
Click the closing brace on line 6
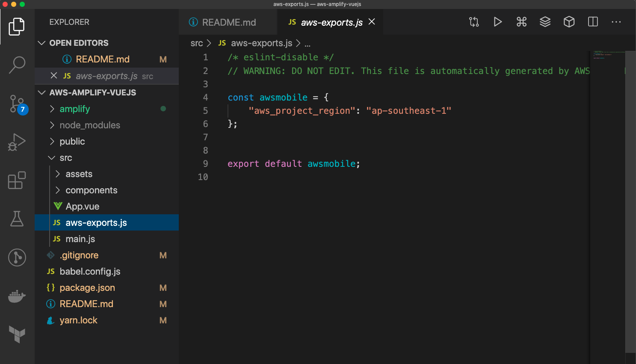tap(232, 124)
